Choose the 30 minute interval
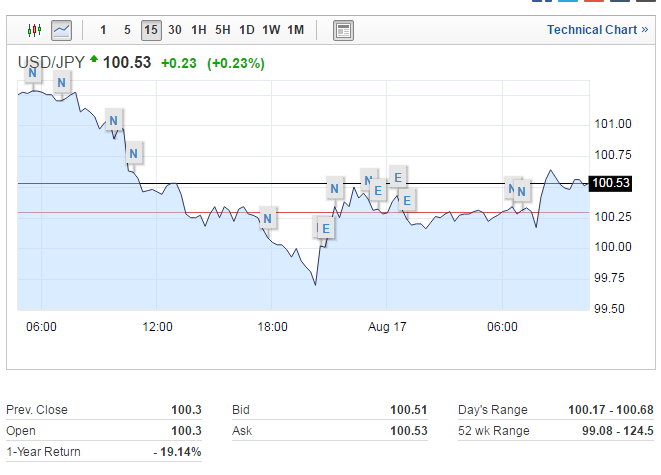This screenshot has width=661, height=475. point(175,30)
